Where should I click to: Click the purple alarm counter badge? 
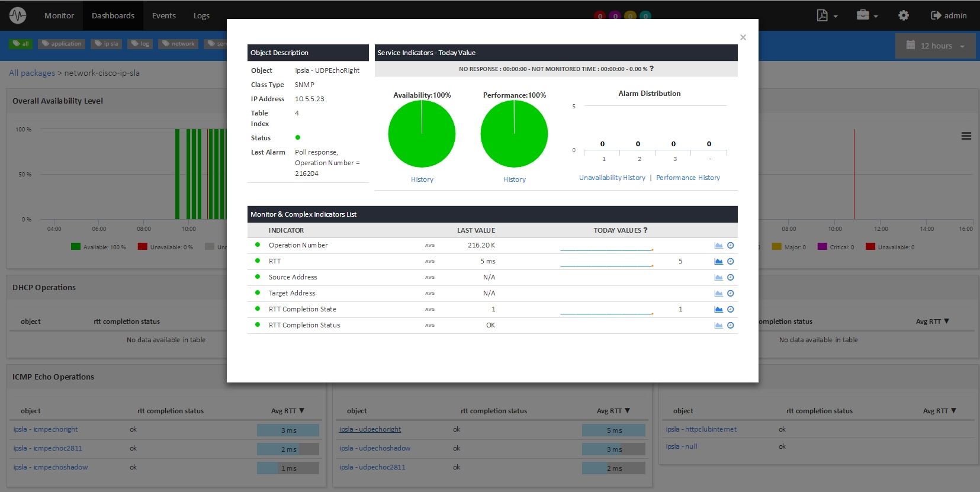coord(615,16)
